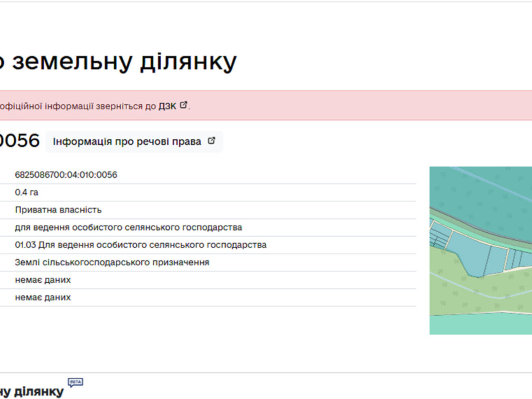Image resolution: width=532 pixels, height=399 pixels.
Task: Click the 0056 parcel number heading
Action: (x=19, y=141)
